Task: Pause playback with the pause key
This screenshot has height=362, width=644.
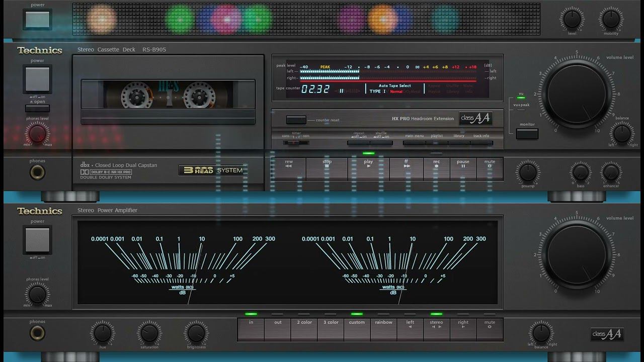Action: tap(463, 169)
